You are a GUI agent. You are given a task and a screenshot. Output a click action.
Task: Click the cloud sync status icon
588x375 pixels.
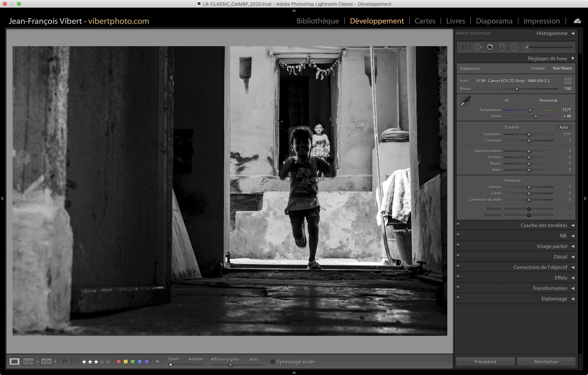577,21
